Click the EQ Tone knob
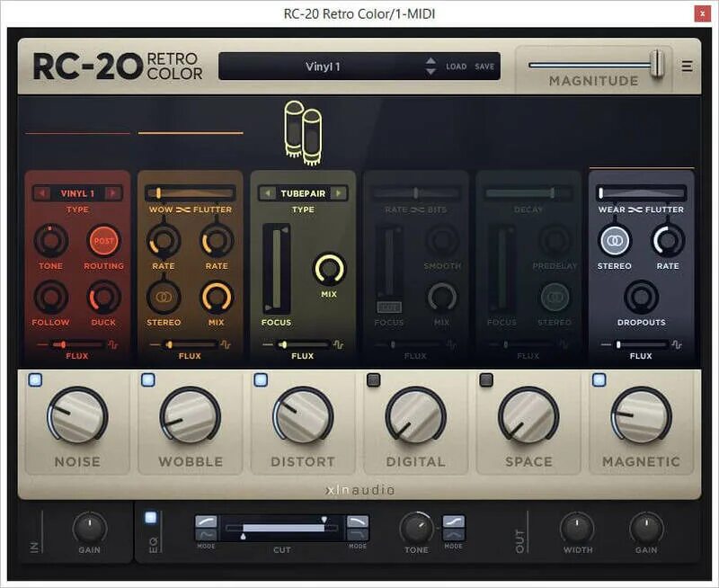The height and width of the screenshot is (588, 719). point(416,528)
